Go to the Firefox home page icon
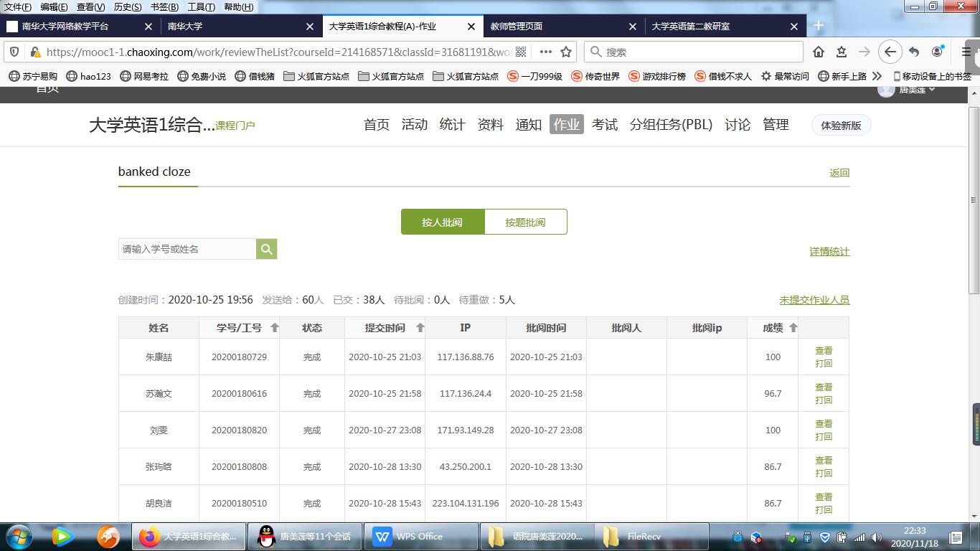The image size is (980, 551). [819, 52]
